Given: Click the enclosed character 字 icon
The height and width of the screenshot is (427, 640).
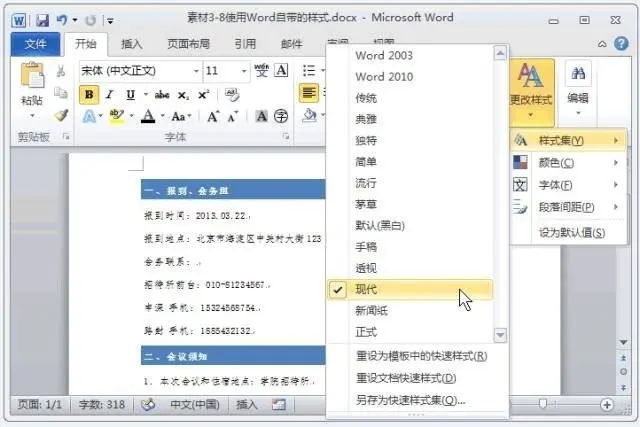Looking at the screenshot, I should [281, 116].
